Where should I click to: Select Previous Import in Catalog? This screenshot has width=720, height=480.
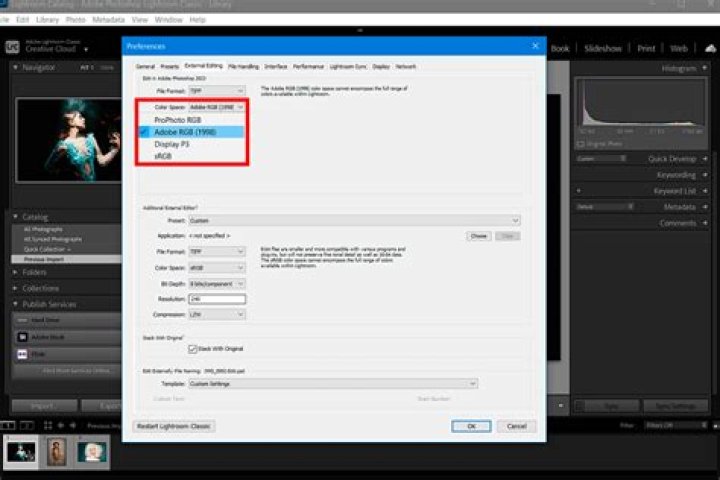pyautogui.click(x=44, y=260)
